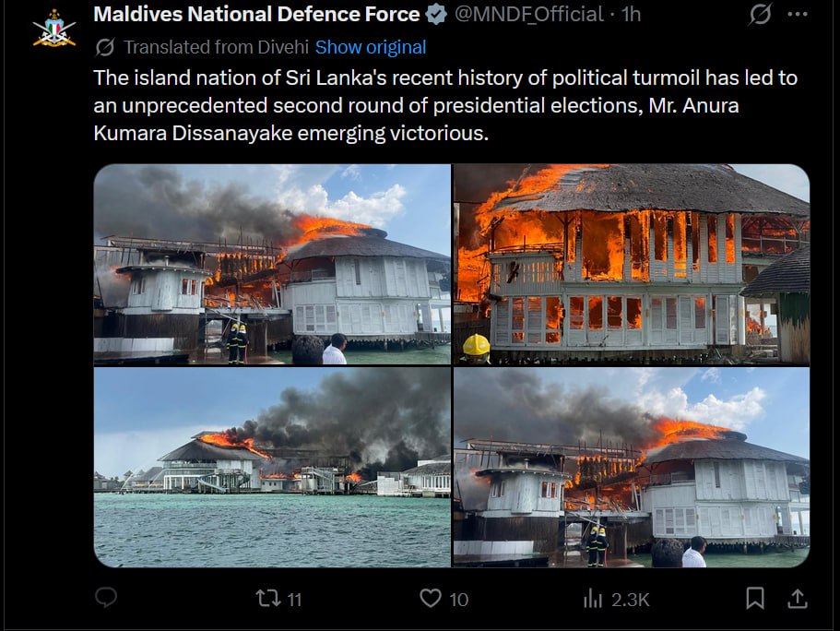Open the reply comment icon
This screenshot has height=631, width=840.
click(x=105, y=597)
